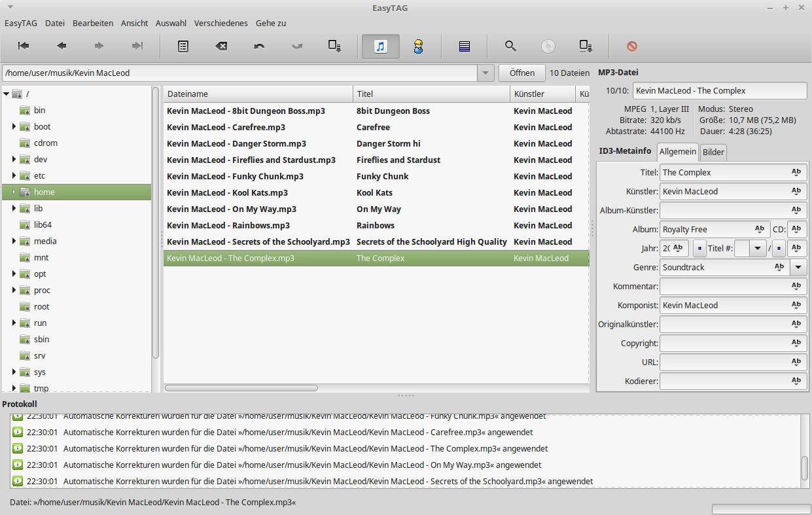Click the red stop icon in toolbar

[632, 46]
